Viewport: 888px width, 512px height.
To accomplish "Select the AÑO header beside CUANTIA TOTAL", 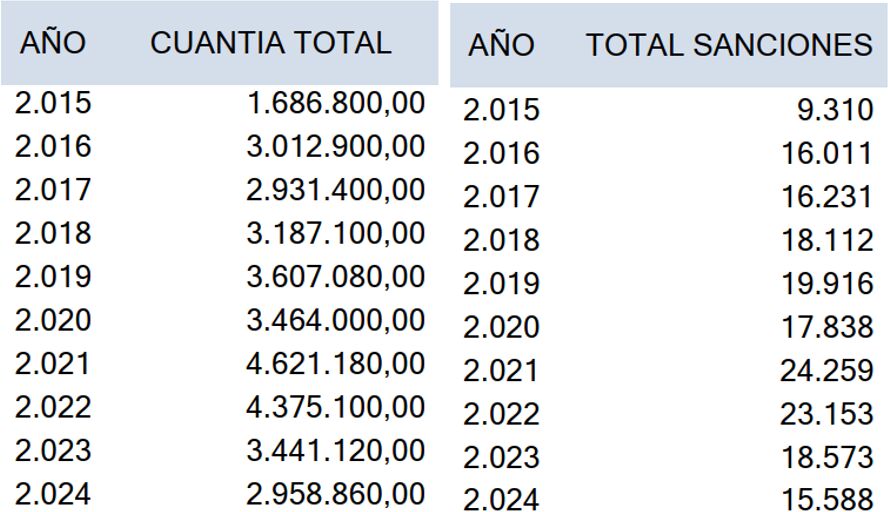I will 53,43.
